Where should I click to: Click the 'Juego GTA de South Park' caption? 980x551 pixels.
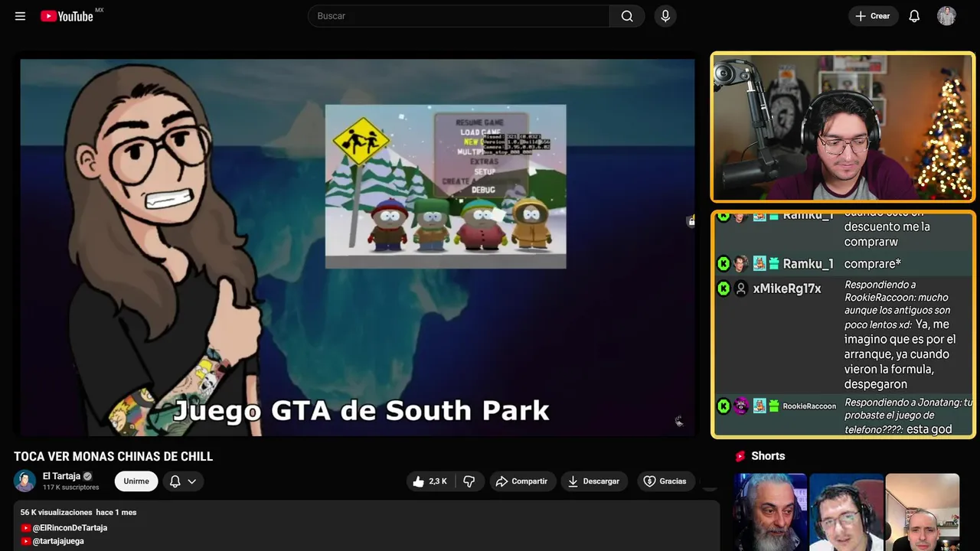[x=361, y=411]
